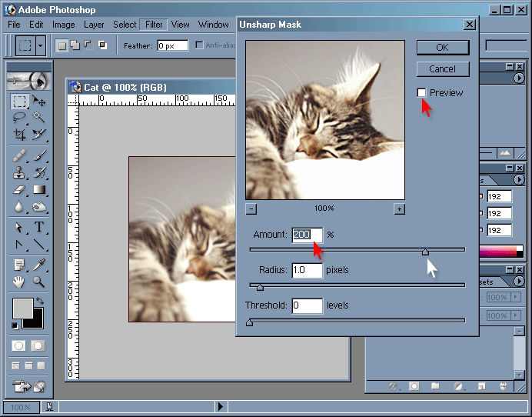Image resolution: width=532 pixels, height=417 pixels.
Task: Select the Line tool
Action: [39, 244]
